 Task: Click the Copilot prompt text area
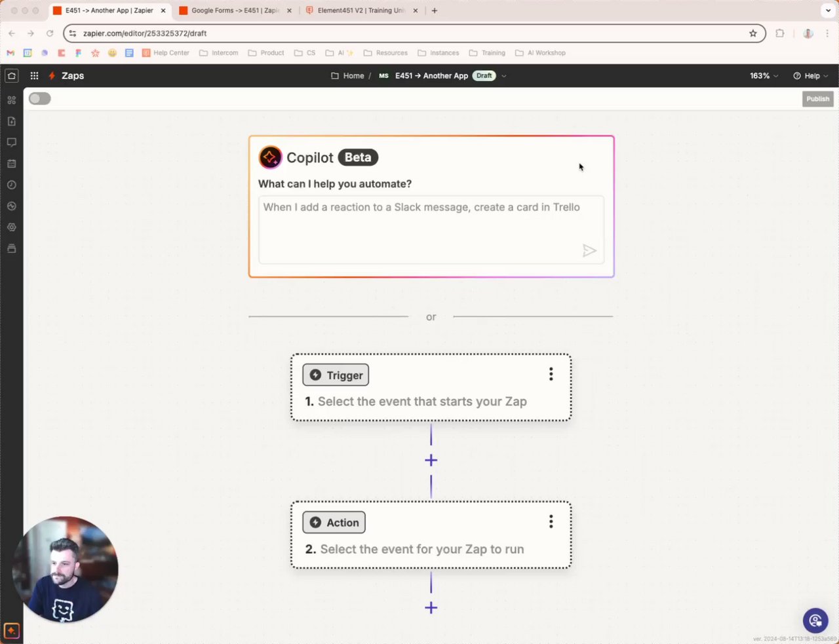(431, 229)
